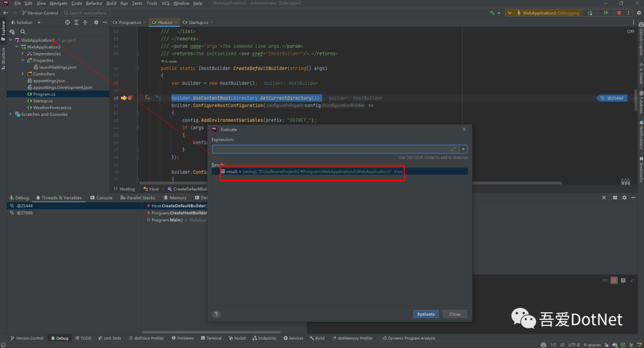
Task: Toggle the OFF indicator in editor corner
Action: pos(631,32)
